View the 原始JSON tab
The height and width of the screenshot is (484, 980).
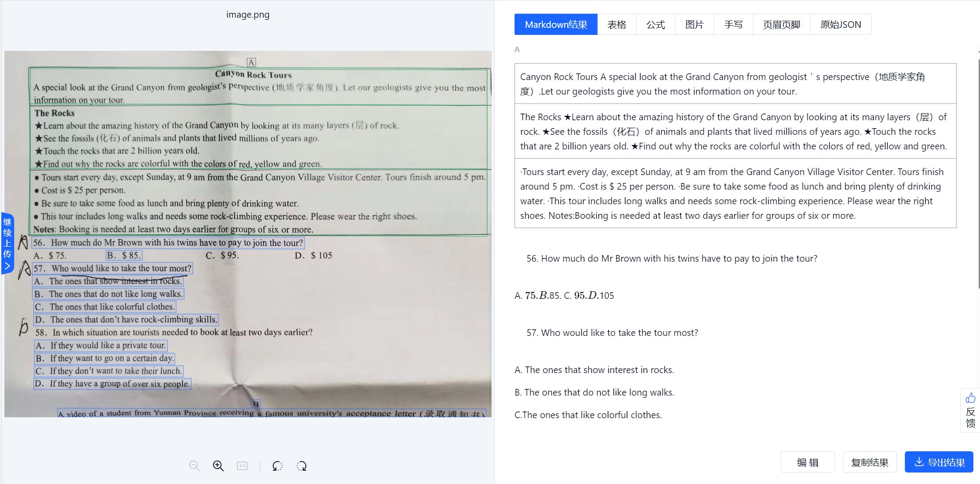841,24
